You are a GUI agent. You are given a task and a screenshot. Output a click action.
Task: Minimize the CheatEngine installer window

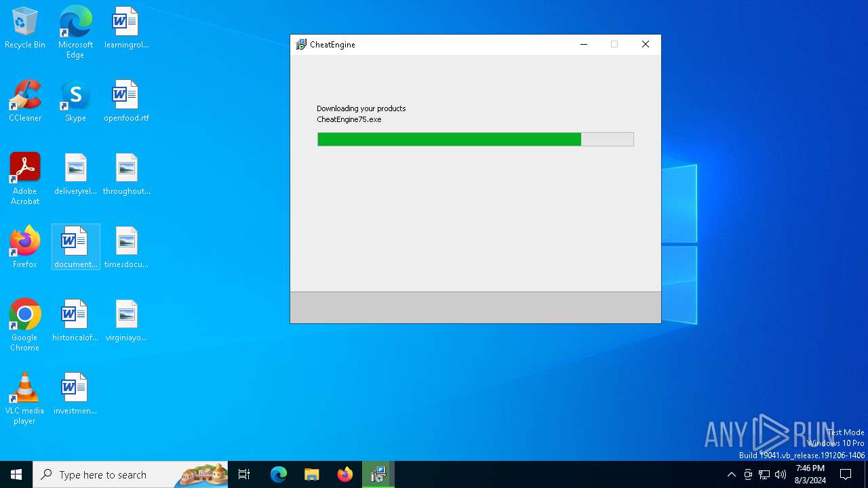(583, 45)
